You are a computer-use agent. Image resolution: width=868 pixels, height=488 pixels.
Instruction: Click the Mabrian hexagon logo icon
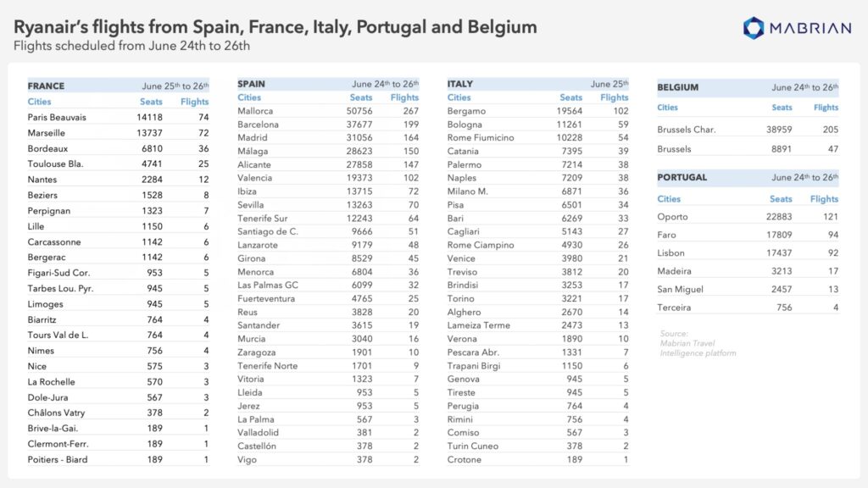click(x=753, y=28)
